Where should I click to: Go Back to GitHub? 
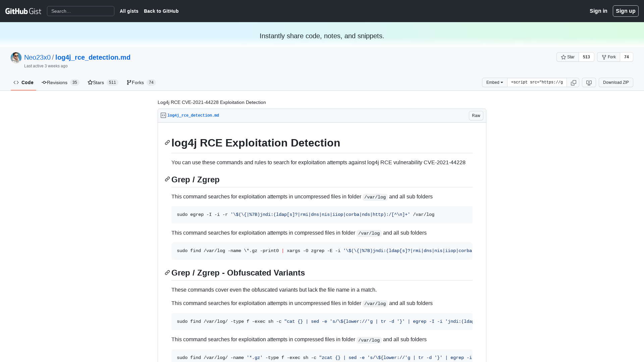point(161,11)
